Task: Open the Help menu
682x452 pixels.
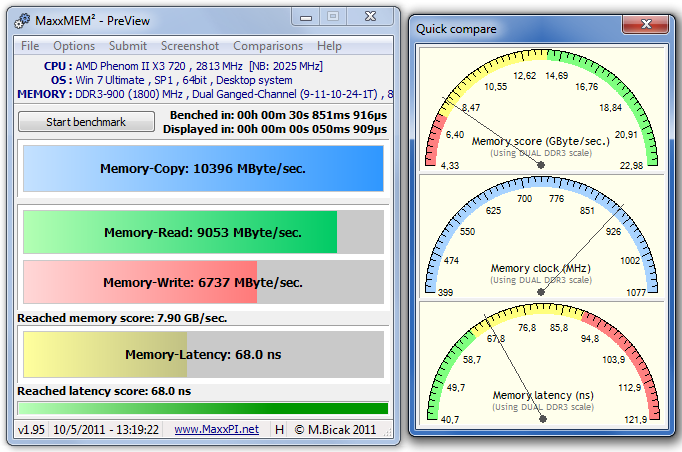Action: [x=329, y=46]
